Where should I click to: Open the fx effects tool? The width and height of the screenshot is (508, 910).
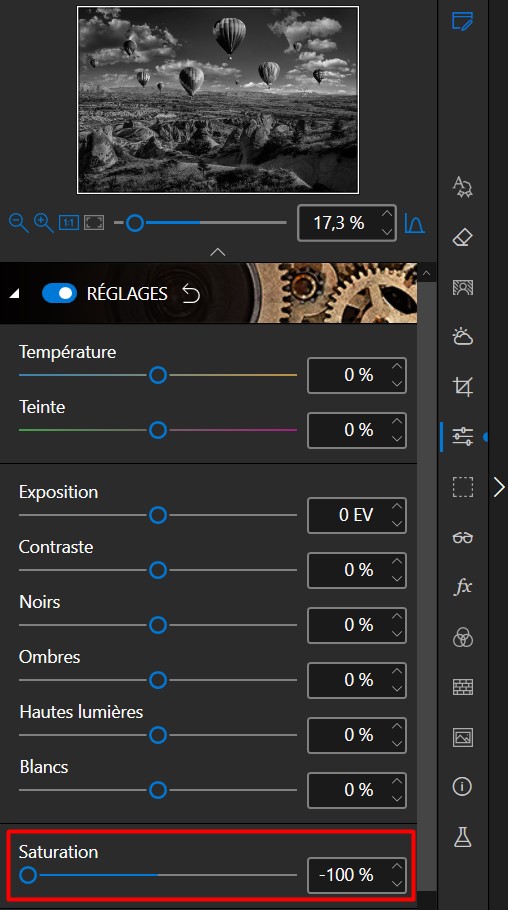tap(463, 587)
